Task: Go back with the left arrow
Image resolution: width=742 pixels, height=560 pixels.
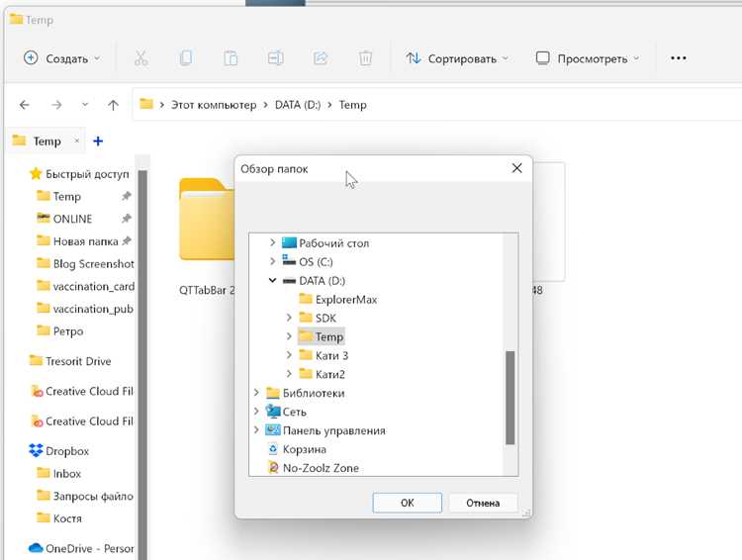Action: click(x=25, y=105)
